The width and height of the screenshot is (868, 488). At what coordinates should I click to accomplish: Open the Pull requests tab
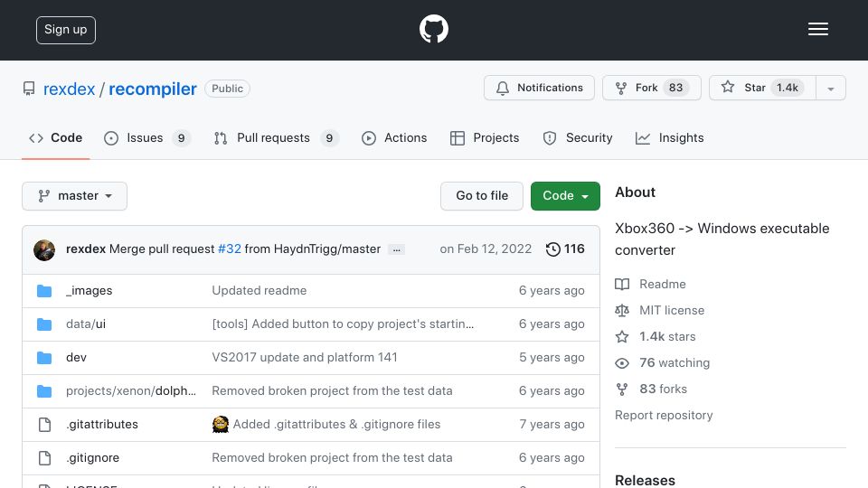pyautogui.click(x=277, y=137)
